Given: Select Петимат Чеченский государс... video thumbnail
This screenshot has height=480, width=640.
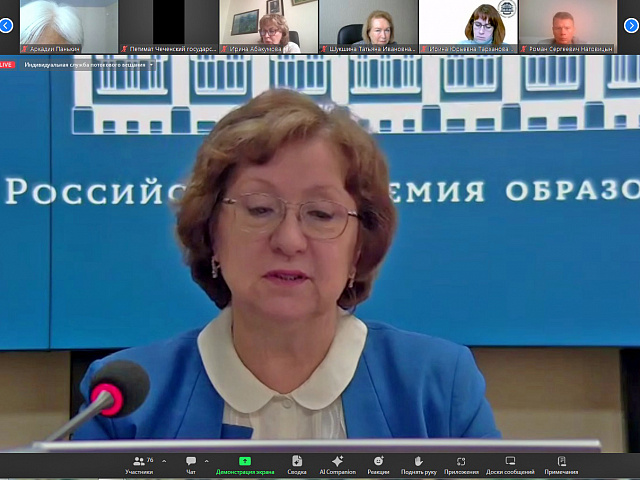Looking at the screenshot, I should (168, 27).
